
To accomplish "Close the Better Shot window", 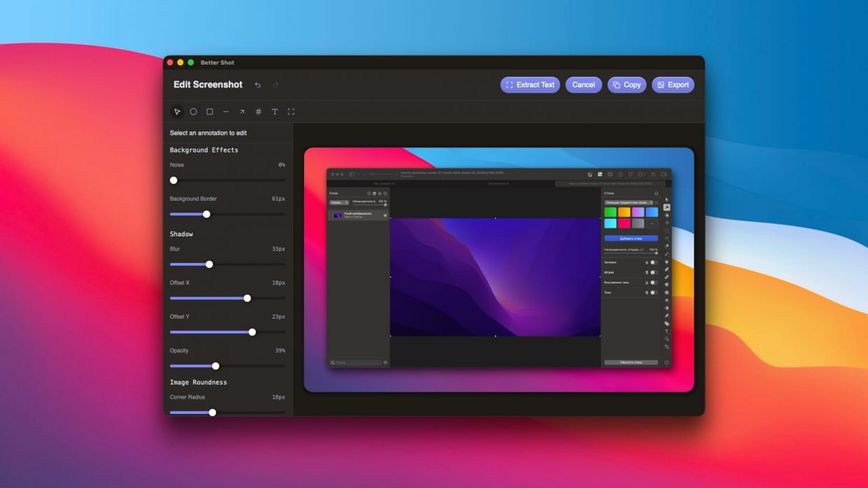I will [x=169, y=62].
